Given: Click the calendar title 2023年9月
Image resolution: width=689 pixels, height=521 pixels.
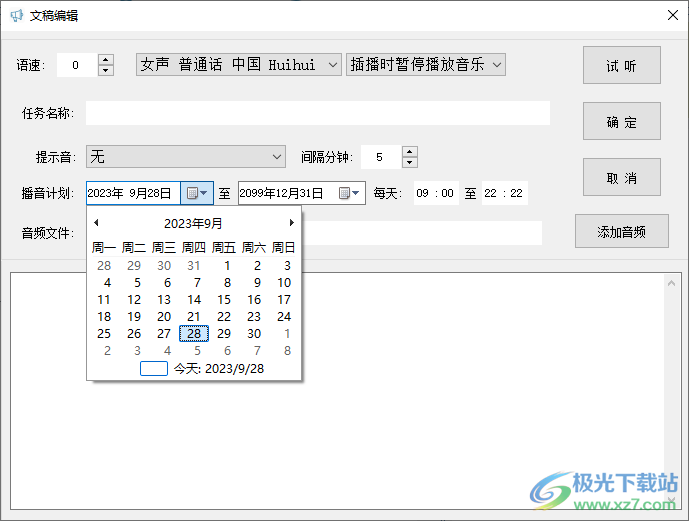Looking at the screenshot, I should (193, 224).
